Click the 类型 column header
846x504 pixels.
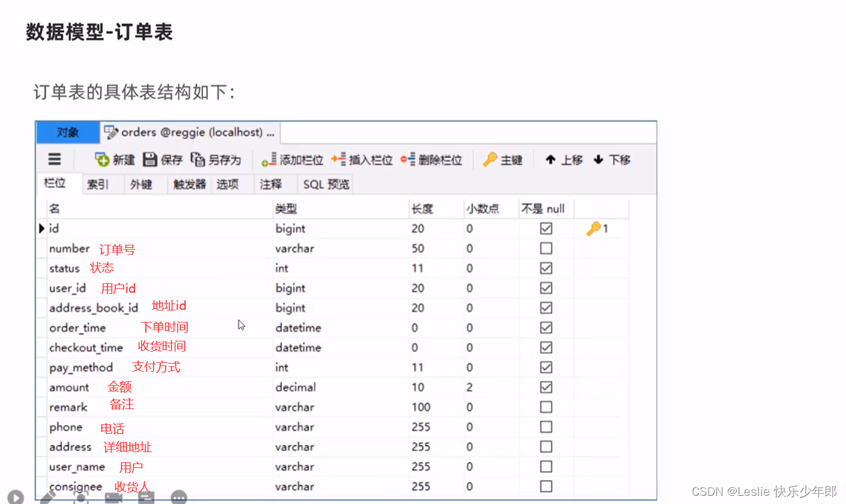pyautogui.click(x=341, y=209)
